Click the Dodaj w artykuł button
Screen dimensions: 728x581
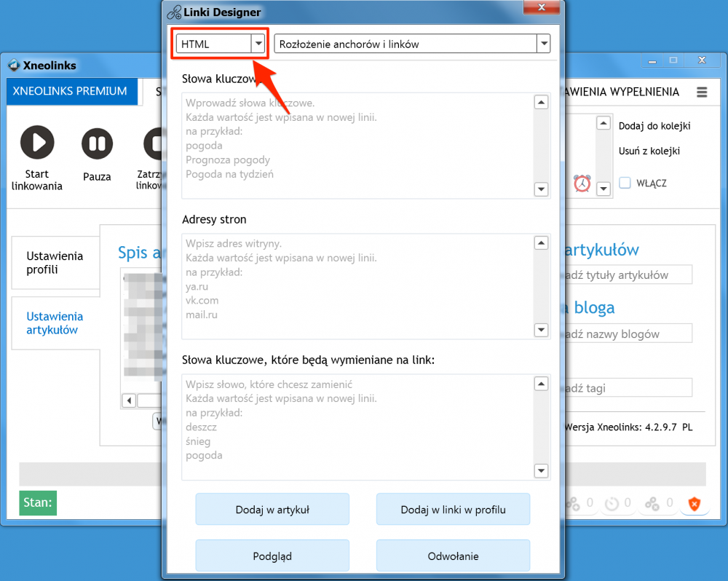click(x=272, y=510)
